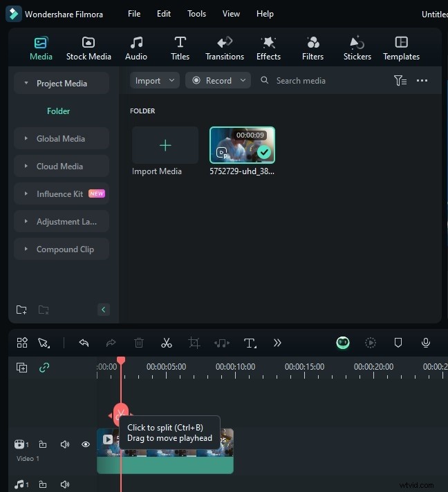Mute the Audio 1 track

click(65, 484)
